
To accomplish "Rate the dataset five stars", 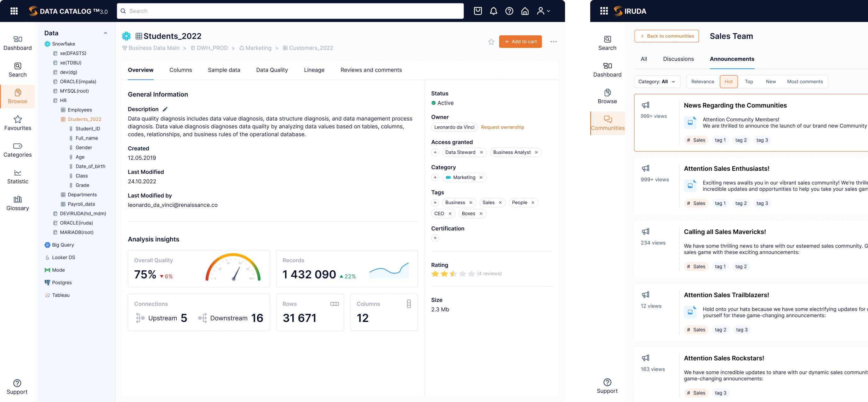I will click(x=471, y=273).
